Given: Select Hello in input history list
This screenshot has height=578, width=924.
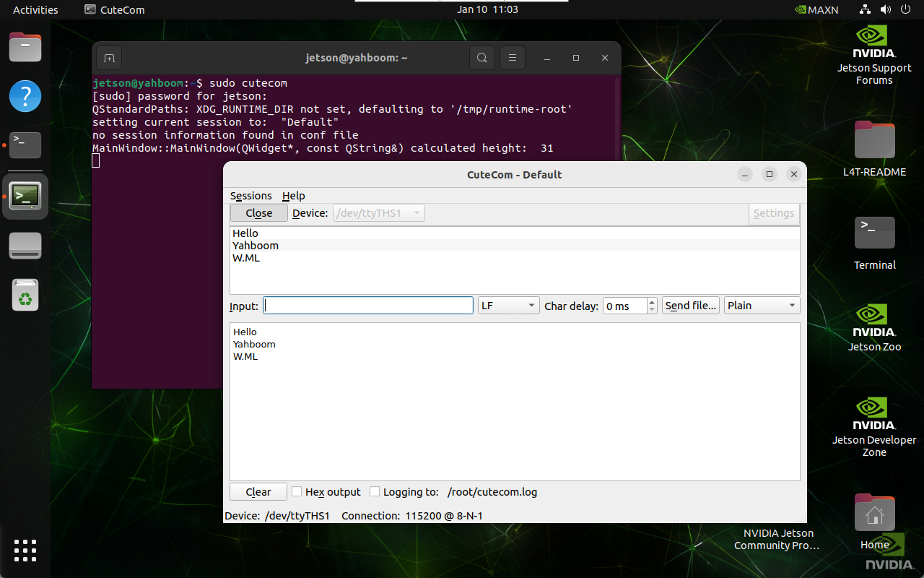Looking at the screenshot, I should (x=515, y=233).
